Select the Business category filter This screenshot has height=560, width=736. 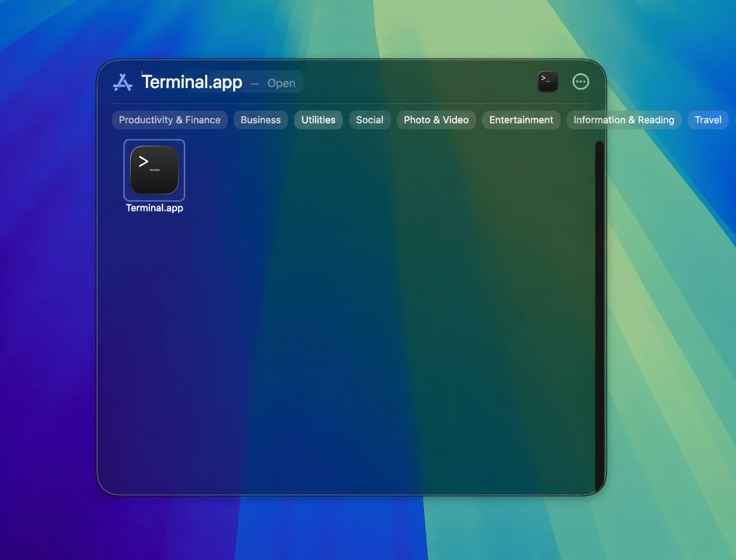[261, 120]
